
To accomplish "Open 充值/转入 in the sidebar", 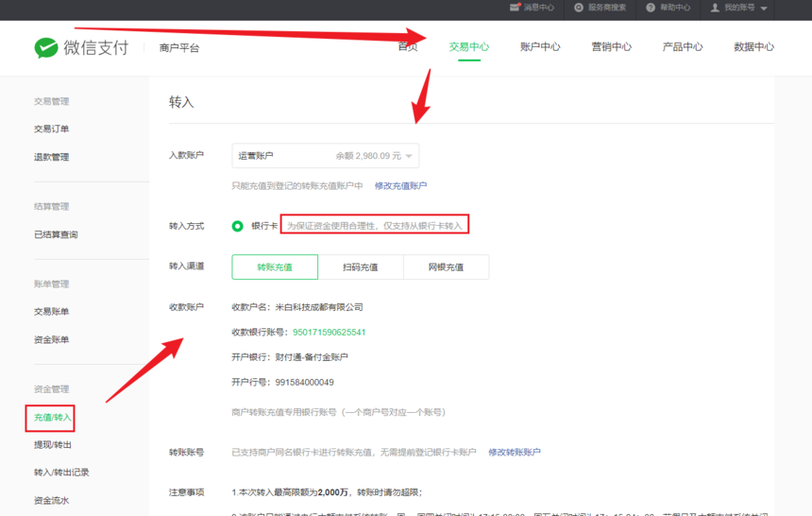I will [x=52, y=418].
